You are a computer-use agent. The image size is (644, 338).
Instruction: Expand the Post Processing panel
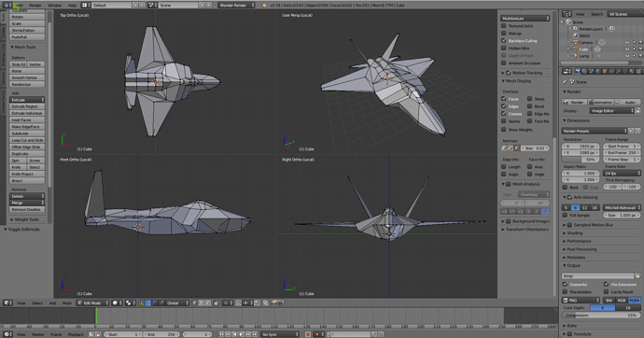pyautogui.click(x=580, y=249)
